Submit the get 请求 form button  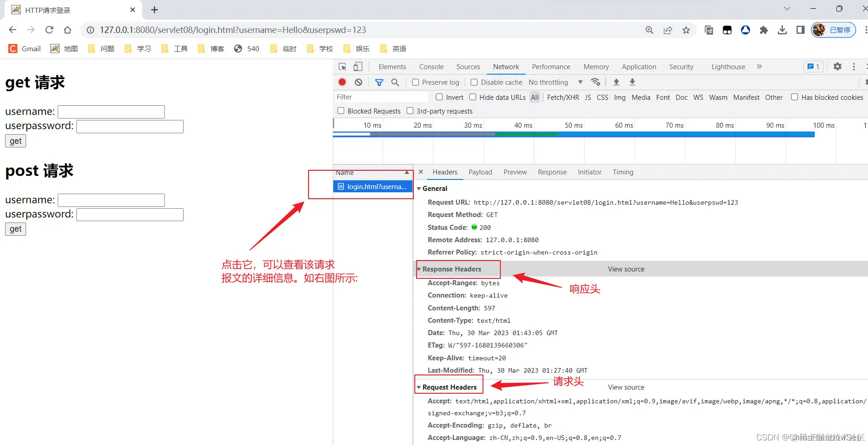(x=16, y=141)
